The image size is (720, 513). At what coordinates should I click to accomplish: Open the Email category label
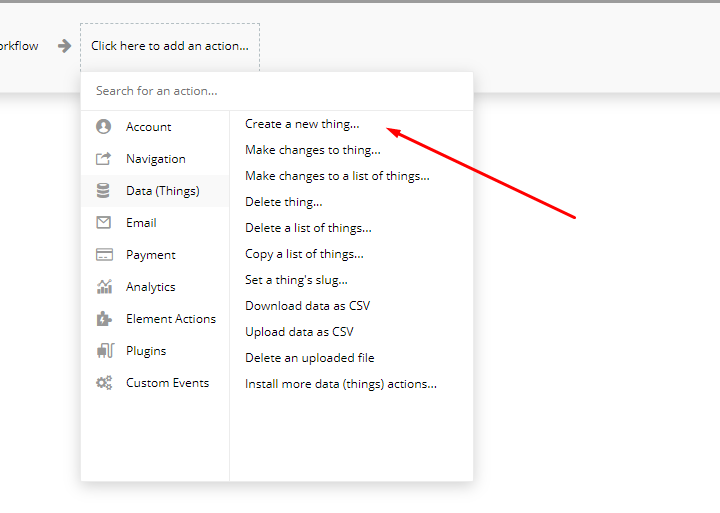click(141, 223)
